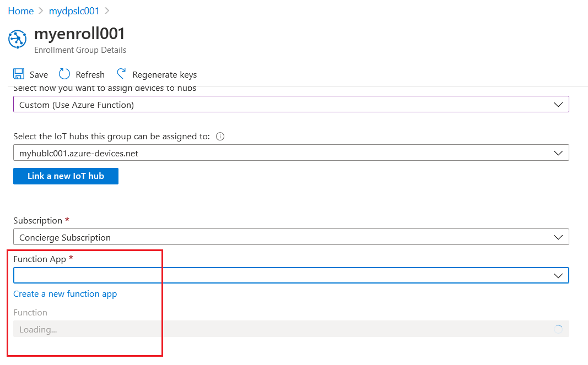Click the Subscription field label

[37, 220]
